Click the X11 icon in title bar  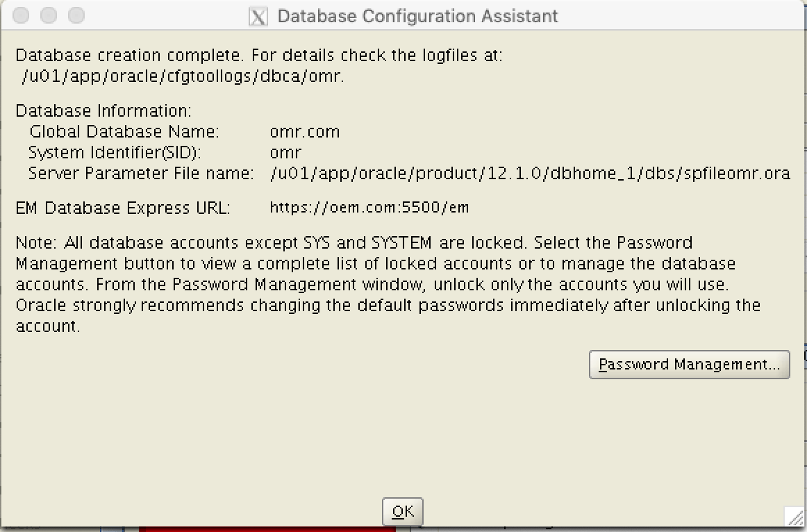pyautogui.click(x=258, y=16)
